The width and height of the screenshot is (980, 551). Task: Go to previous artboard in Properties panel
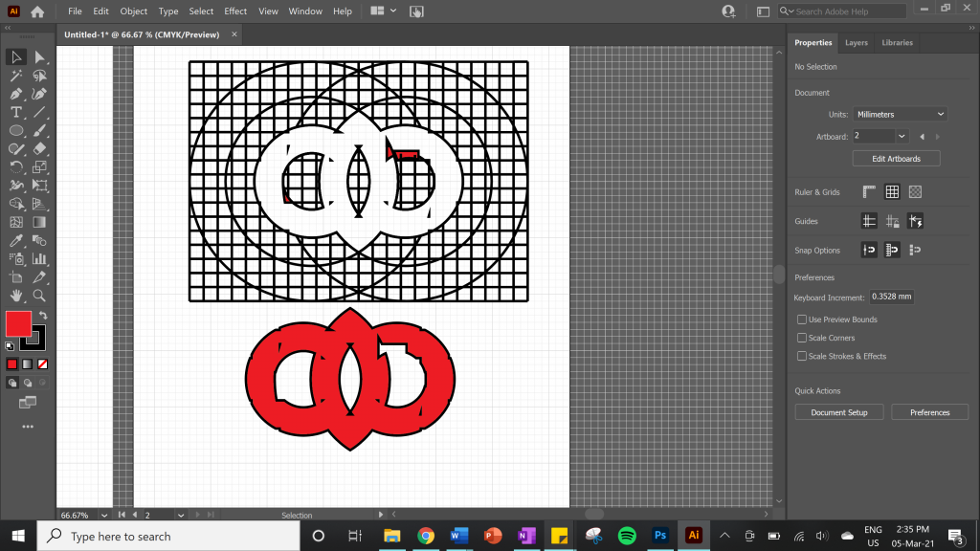click(x=922, y=137)
